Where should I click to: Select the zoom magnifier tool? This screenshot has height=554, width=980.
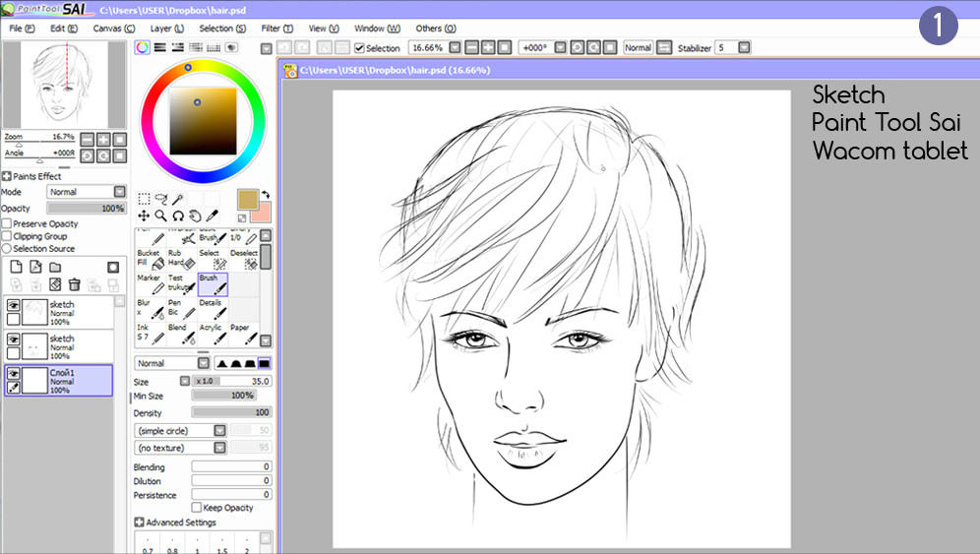[x=161, y=215]
